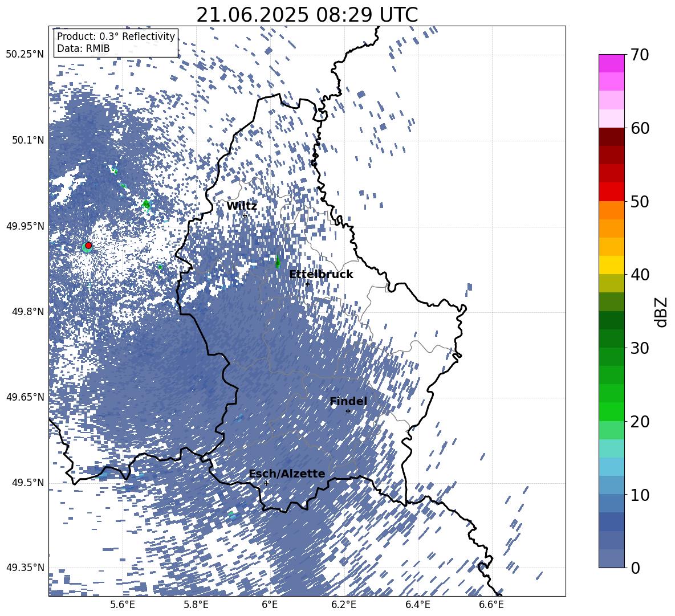675x616 pixels.
Task: Click the colorbar tick label 0
Action: tap(636, 568)
